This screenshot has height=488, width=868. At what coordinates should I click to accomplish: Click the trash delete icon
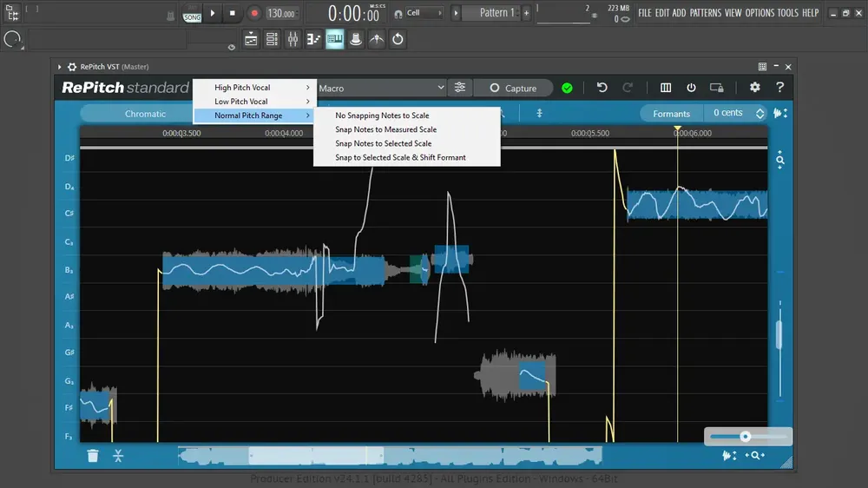coord(93,455)
